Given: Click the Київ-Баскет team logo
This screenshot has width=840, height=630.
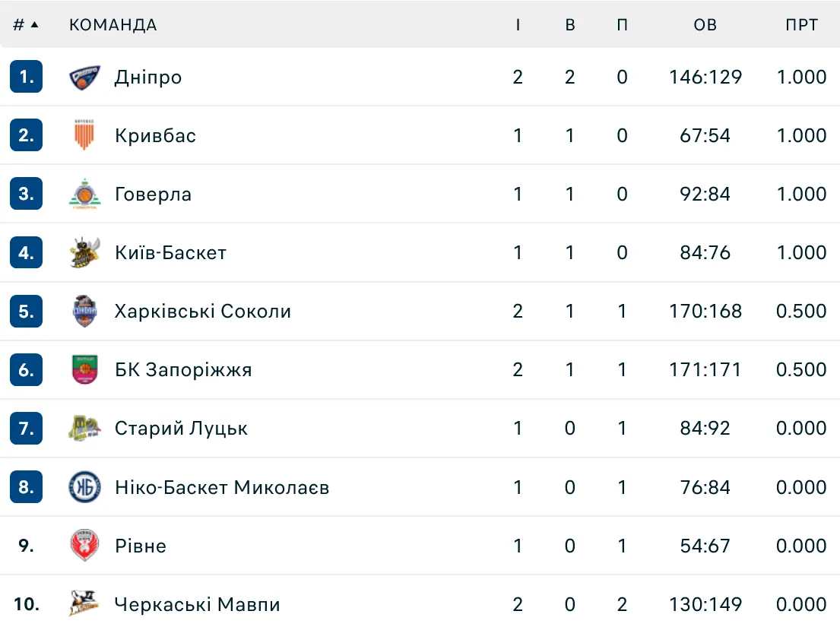Looking at the screenshot, I should point(84,252).
